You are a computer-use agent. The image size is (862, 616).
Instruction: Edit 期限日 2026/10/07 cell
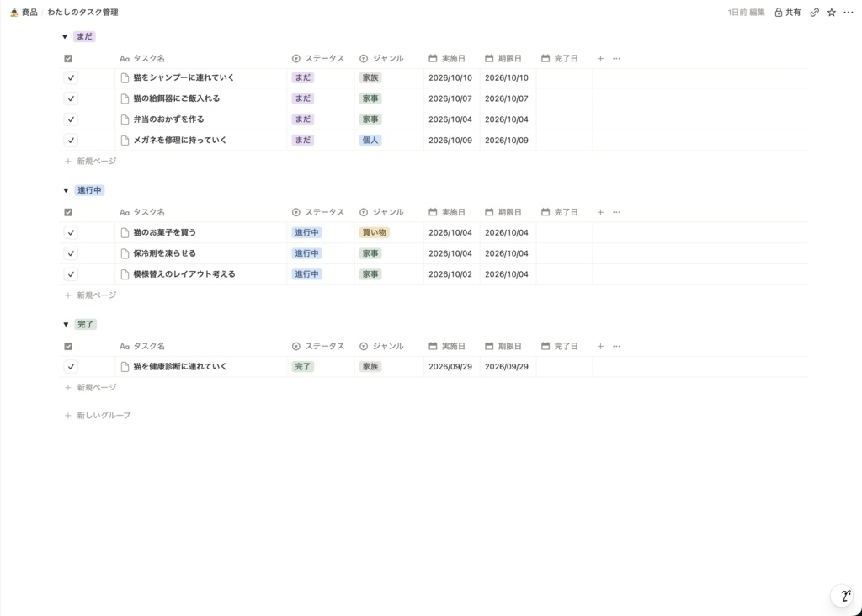508,99
